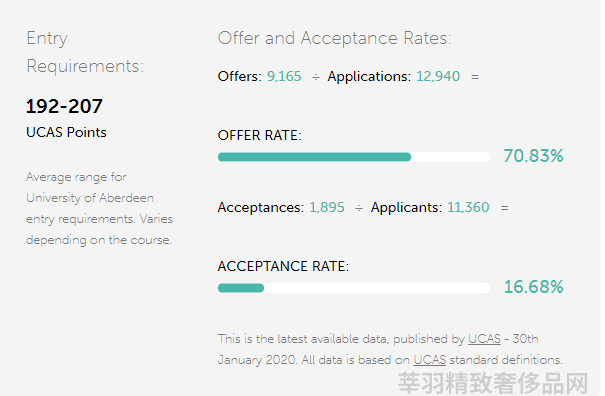
Task: Click the ACCEPTANCE RATE label
Action: [283, 266]
